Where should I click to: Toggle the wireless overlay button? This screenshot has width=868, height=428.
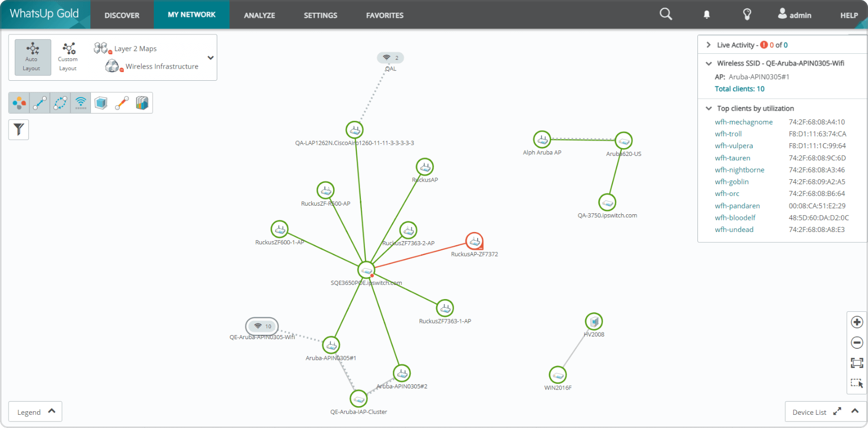[x=81, y=103]
